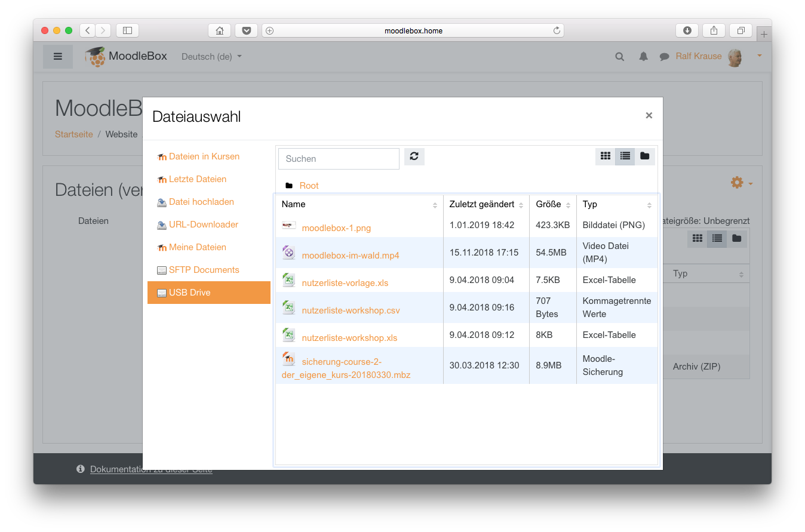
Task: Sort by Größe column
Action: point(553,204)
